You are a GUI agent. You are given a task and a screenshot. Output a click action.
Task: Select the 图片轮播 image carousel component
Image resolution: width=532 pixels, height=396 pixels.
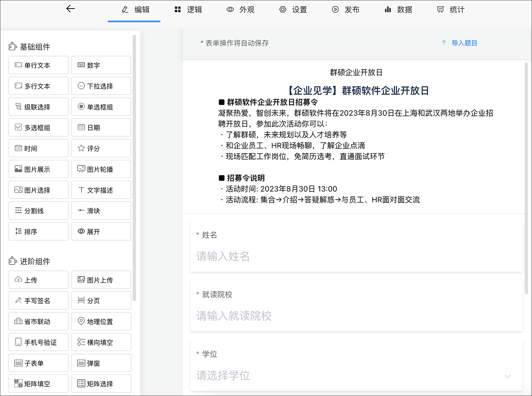click(101, 169)
